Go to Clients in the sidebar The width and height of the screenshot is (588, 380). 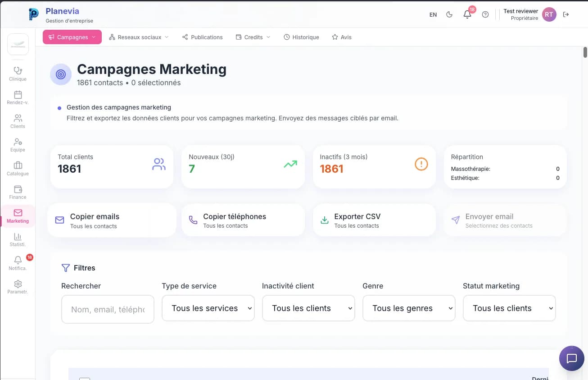coord(18,121)
